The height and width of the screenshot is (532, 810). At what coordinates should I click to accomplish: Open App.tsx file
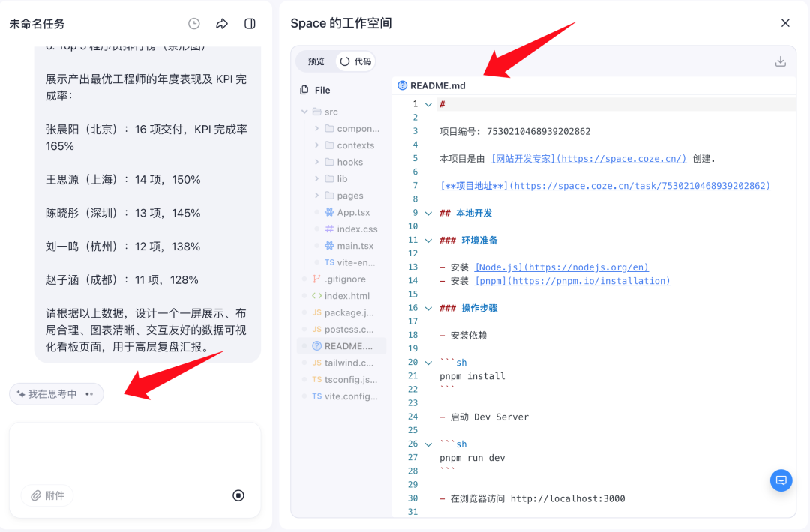coord(347,212)
